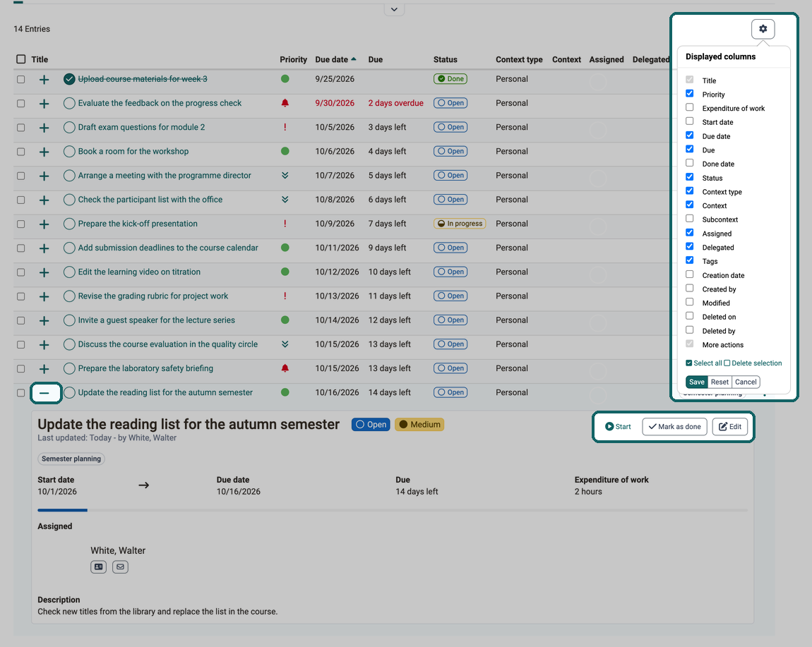This screenshot has width=812, height=647.
Task: Enable the Done date column checkbox
Action: (x=690, y=163)
